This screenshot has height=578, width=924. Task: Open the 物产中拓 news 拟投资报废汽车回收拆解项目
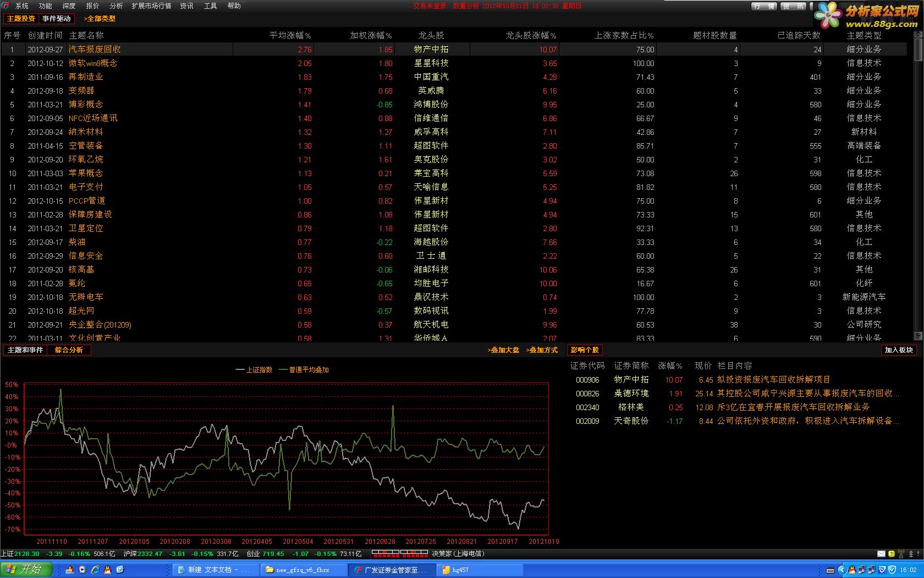(x=773, y=380)
